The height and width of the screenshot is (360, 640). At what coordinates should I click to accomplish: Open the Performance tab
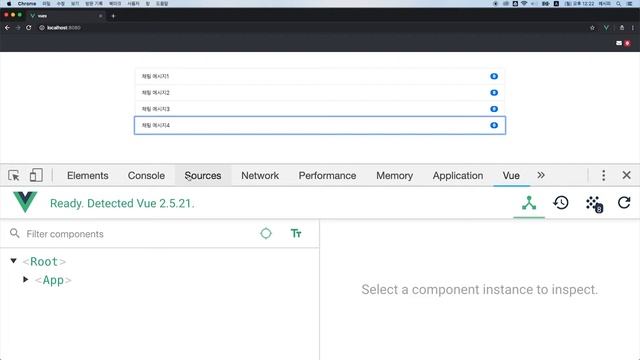327,176
